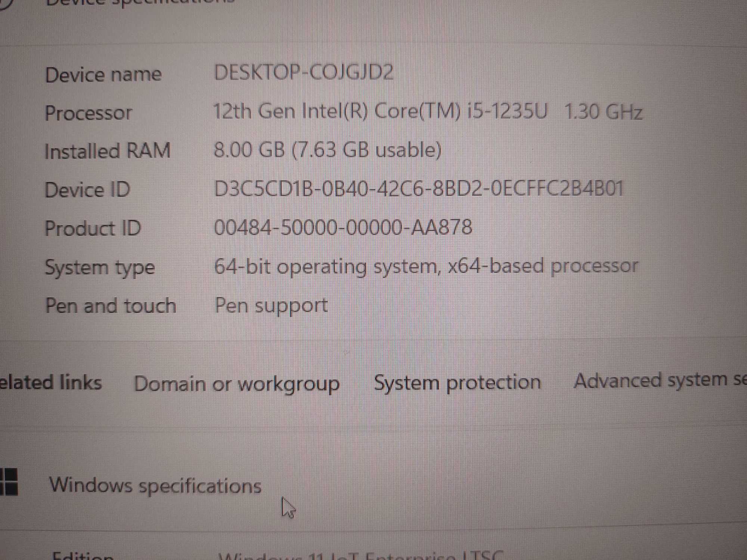Open the Advanced system settings link

click(x=660, y=380)
